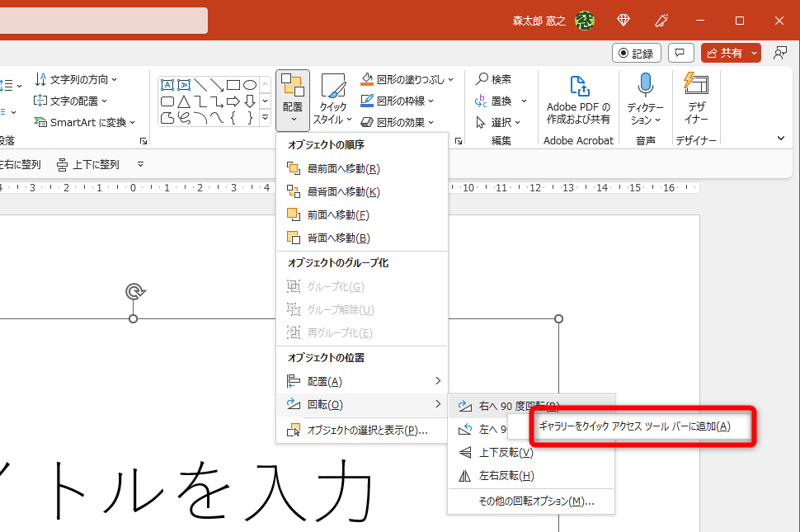Choose 左右反転(H)

531,475
